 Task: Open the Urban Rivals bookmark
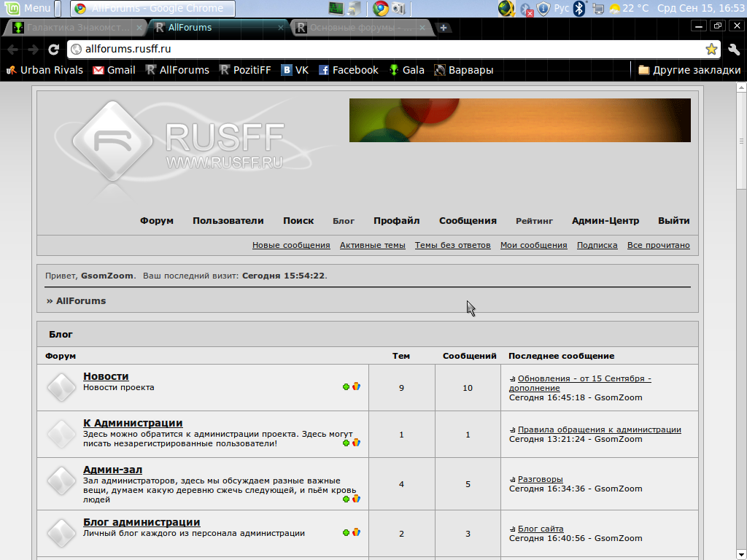point(44,70)
